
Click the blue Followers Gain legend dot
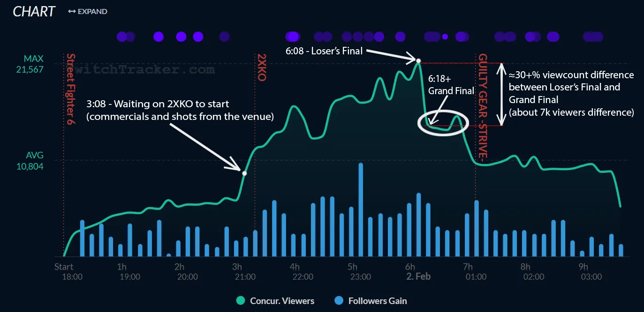[x=340, y=301]
